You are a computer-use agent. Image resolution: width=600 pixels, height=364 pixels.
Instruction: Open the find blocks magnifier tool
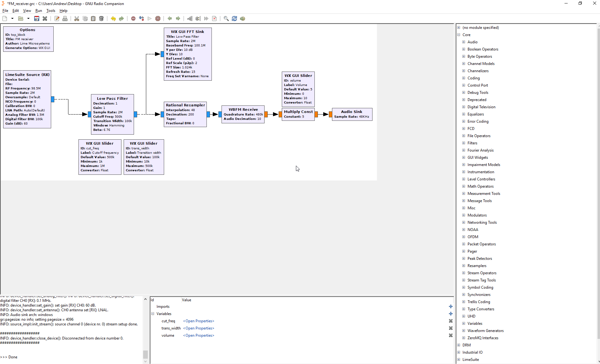pos(226,19)
